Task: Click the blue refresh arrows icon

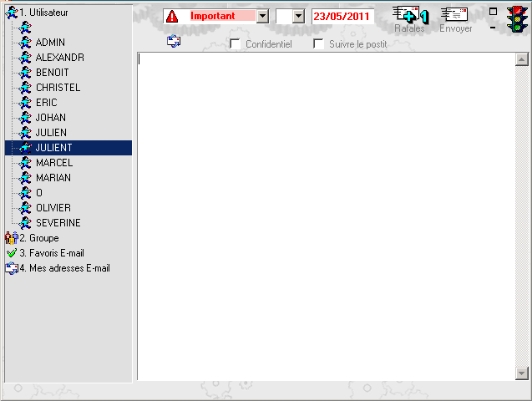Action: point(174,42)
